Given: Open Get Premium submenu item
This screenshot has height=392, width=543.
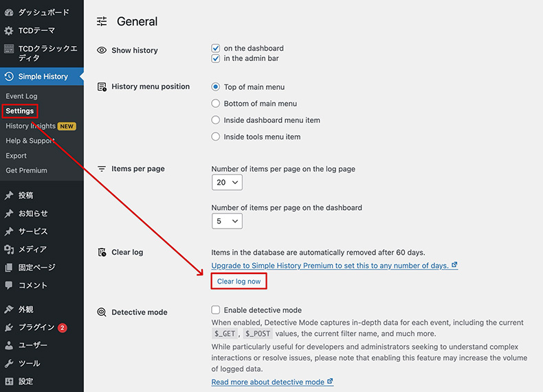Looking at the screenshot, I should (26, 170).
